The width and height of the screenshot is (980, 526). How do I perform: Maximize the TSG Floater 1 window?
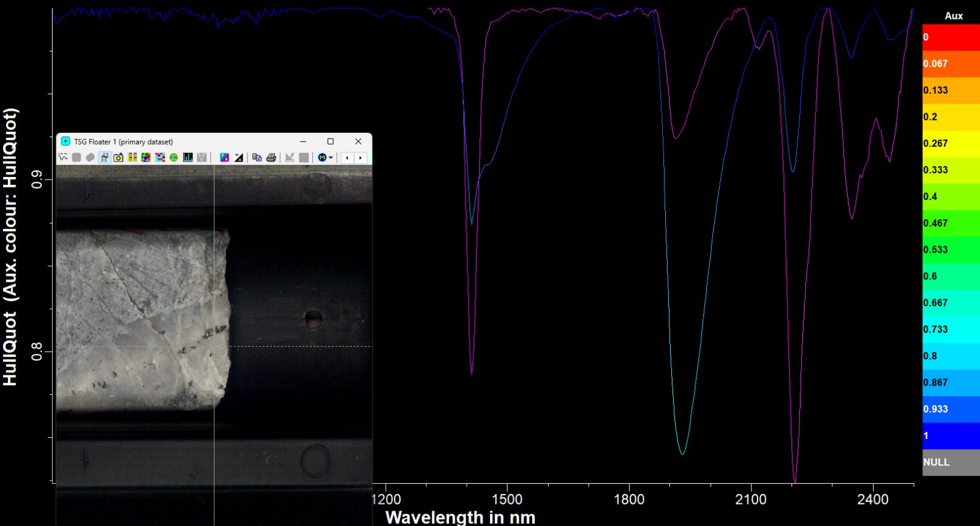[331, 141]
